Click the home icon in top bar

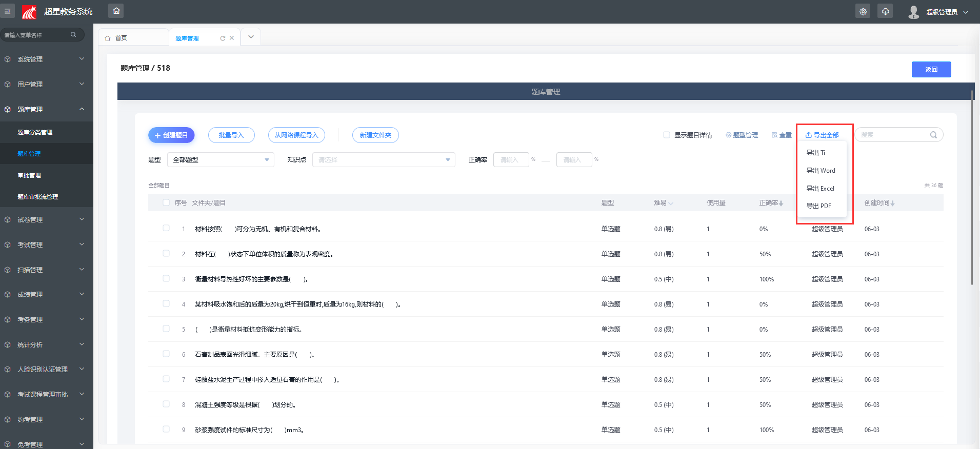(x=116, y=11)
